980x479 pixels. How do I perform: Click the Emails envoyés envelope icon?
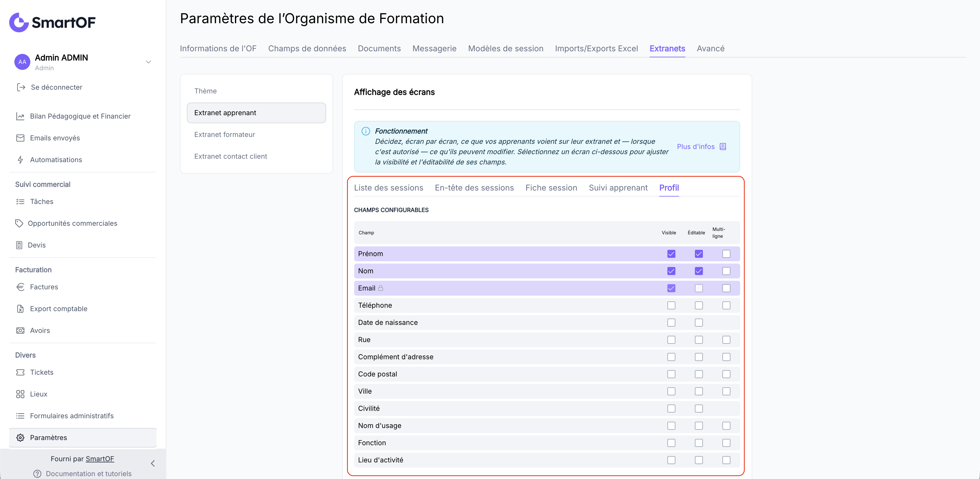pos(20,138)
